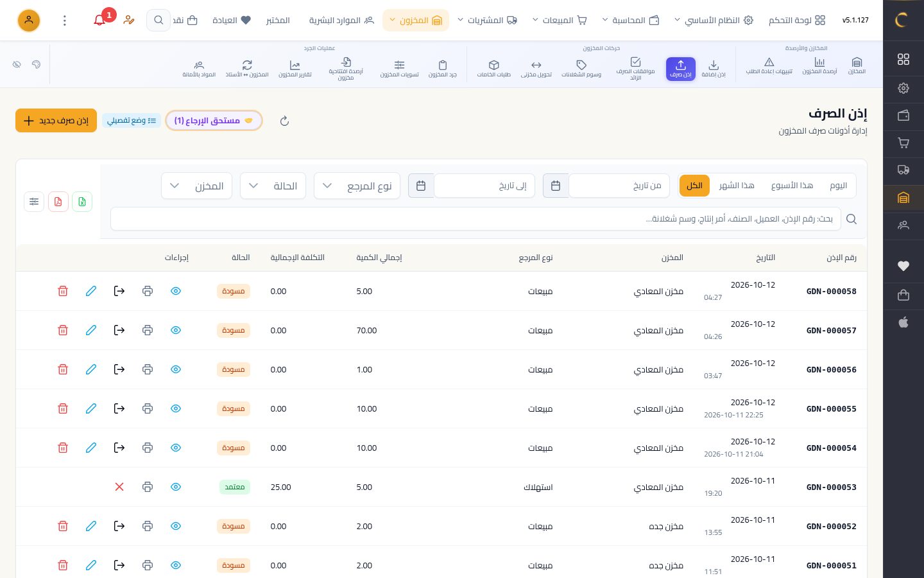View voucher GDN-000054 via eye icon
This screenshot has height=578, width=924.
[x=176, y=448]
